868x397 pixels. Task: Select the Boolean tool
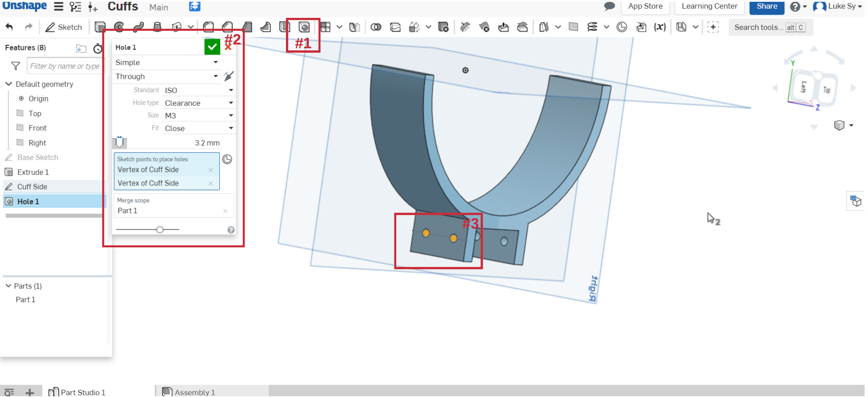coord(376,27)
